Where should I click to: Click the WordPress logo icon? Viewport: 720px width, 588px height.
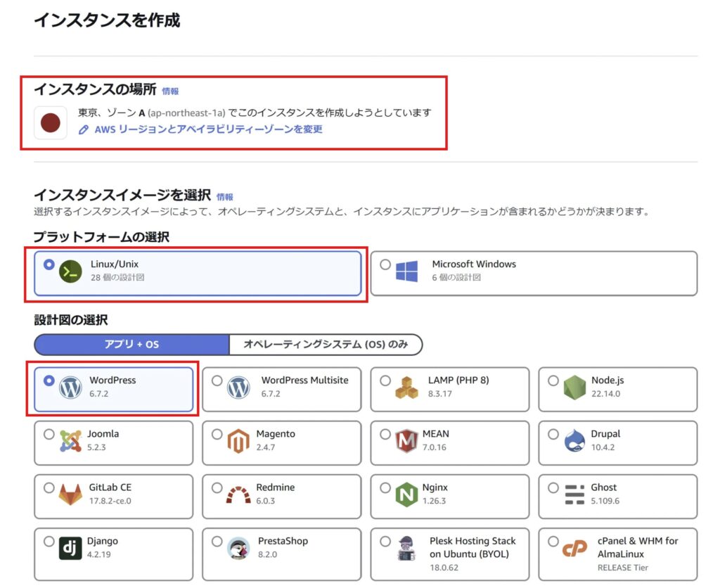[x=70, y=388]
